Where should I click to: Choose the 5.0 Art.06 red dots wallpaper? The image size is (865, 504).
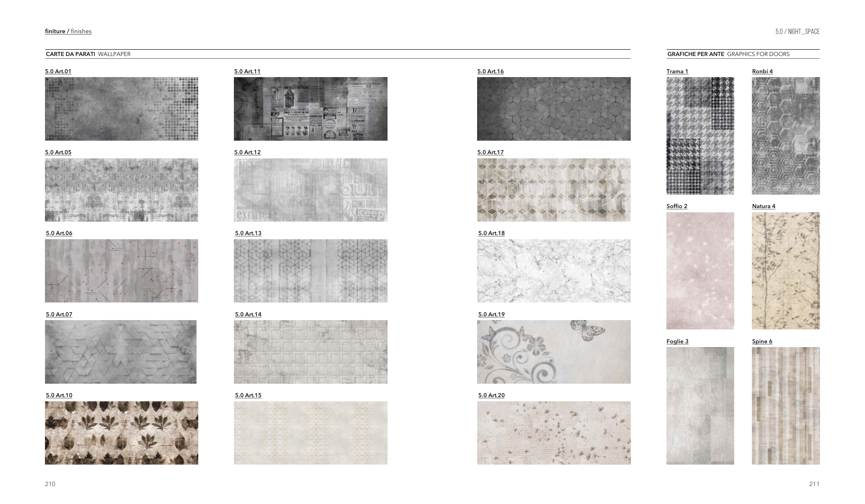click(121, 271)
